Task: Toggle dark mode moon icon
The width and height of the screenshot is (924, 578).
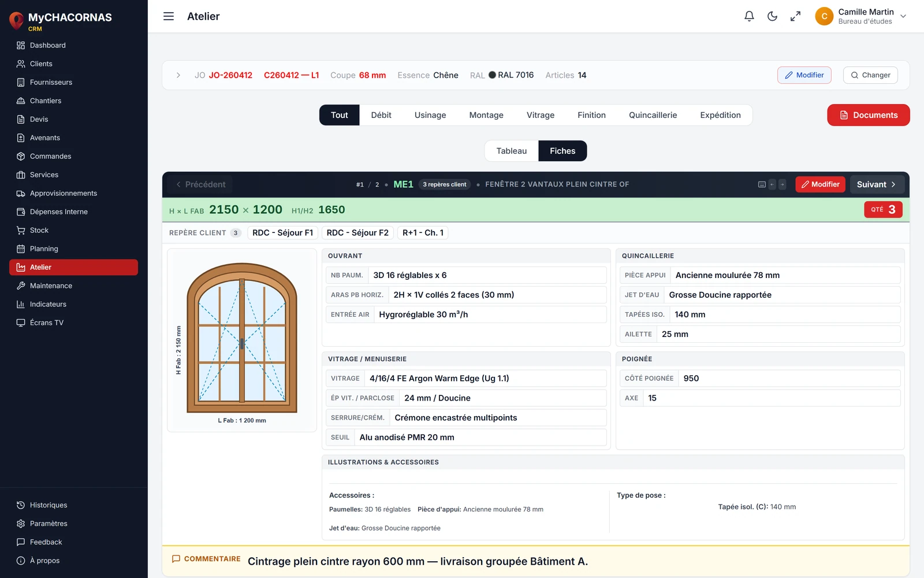Action: pos(772,16)
